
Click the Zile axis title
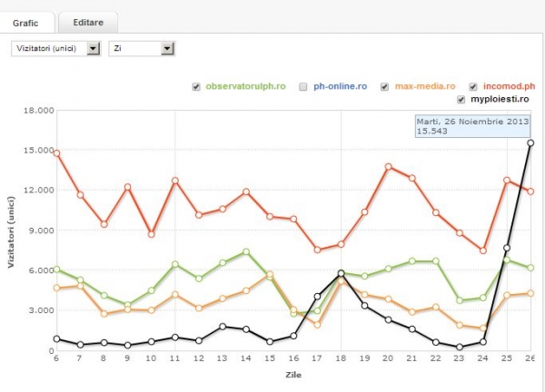click(293, 375)
